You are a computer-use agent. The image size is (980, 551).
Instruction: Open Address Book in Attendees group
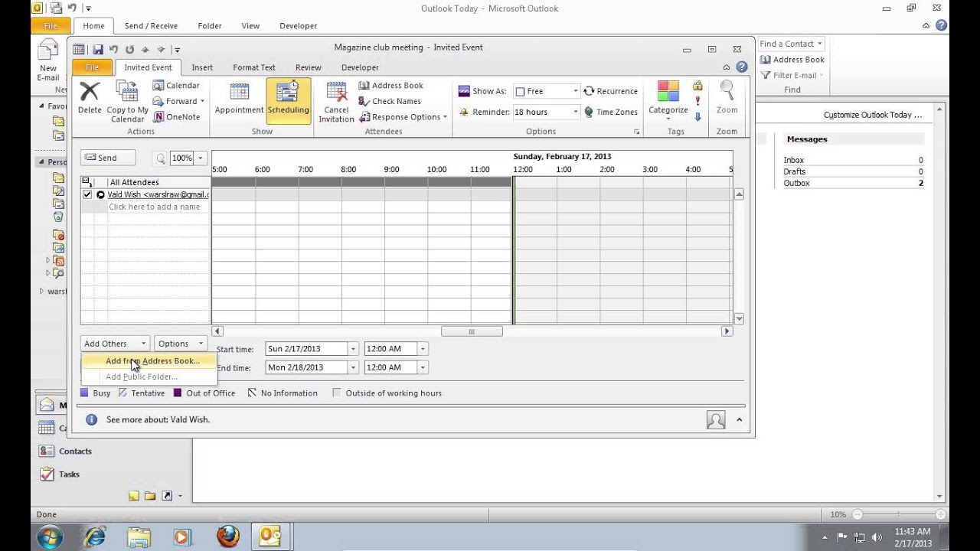(391, 86)
